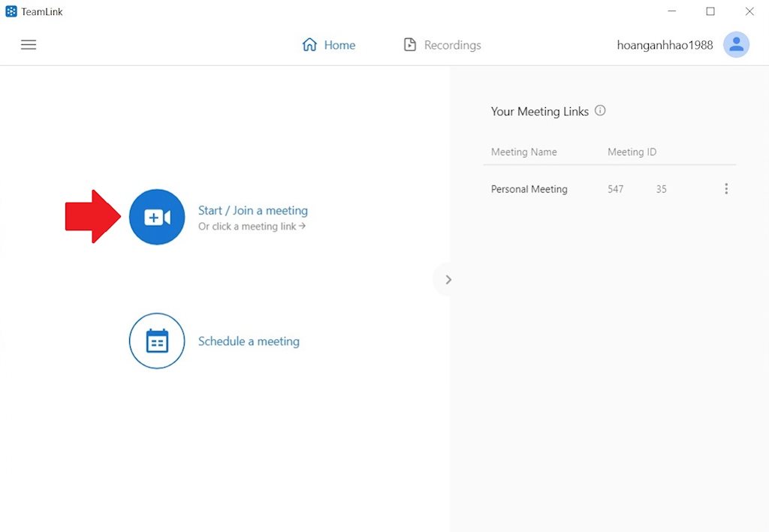This screenshot has height=532, width=769.
Task: Click the username hoanganhhao1988
Action: pyautogui.click(x=665, y=45)
